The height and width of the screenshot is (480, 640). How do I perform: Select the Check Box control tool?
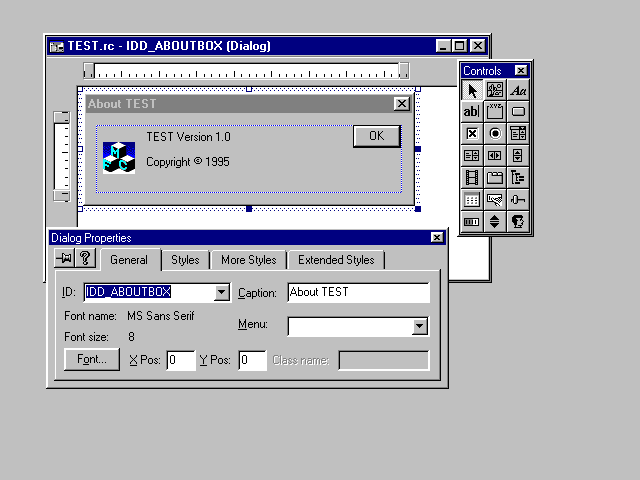[472, 134]
